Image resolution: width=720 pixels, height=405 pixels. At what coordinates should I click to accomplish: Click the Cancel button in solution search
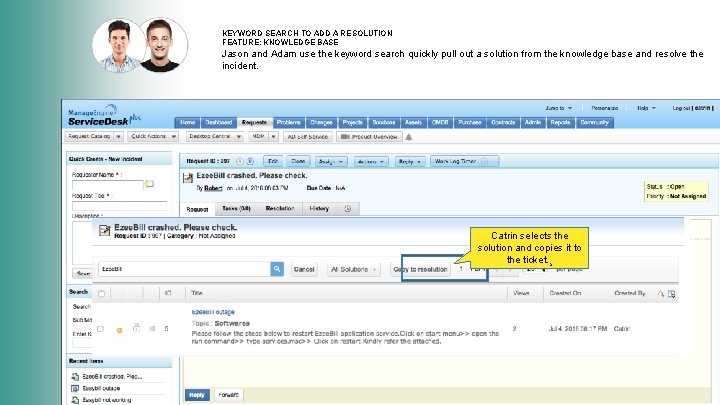[304, 270]
